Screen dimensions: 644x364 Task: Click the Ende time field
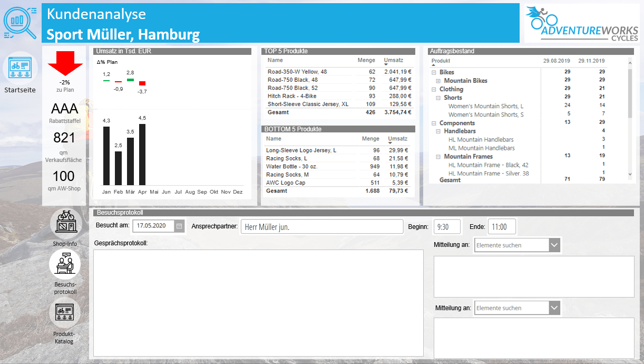pyautogui.click(x=502, y=227)
